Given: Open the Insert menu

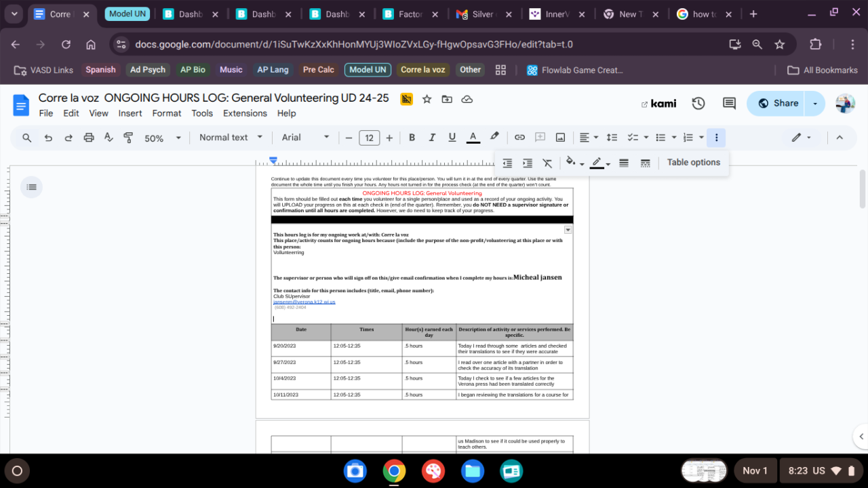Looking at the screenshot, I should pyautogui.click(x=130, y=113).
